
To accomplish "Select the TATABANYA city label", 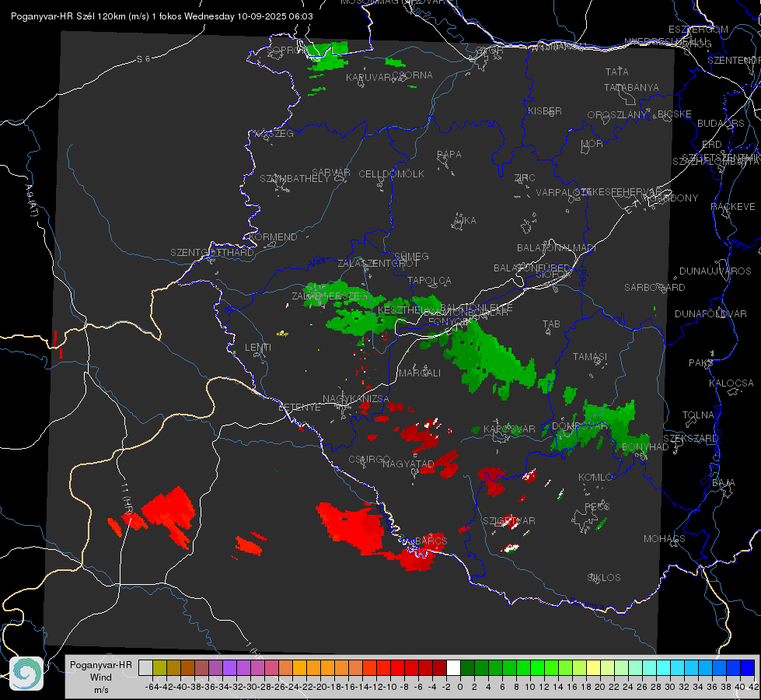I will (x=631, y=87).
